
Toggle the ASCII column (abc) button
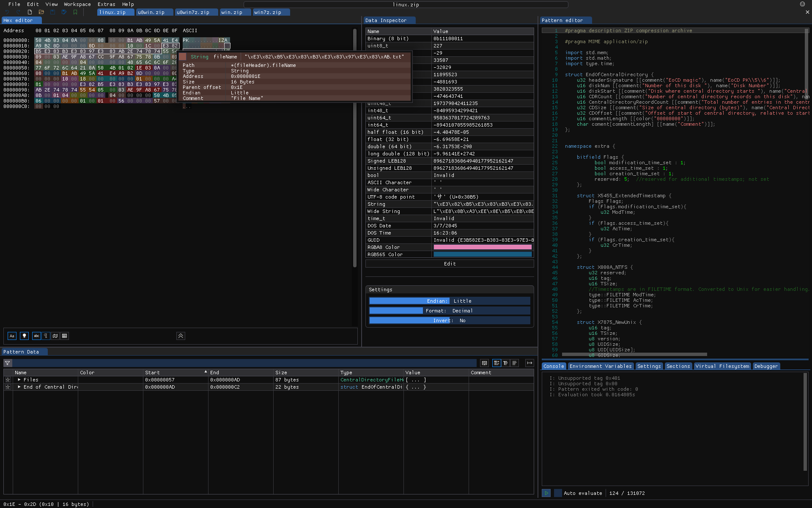[36, 336]
